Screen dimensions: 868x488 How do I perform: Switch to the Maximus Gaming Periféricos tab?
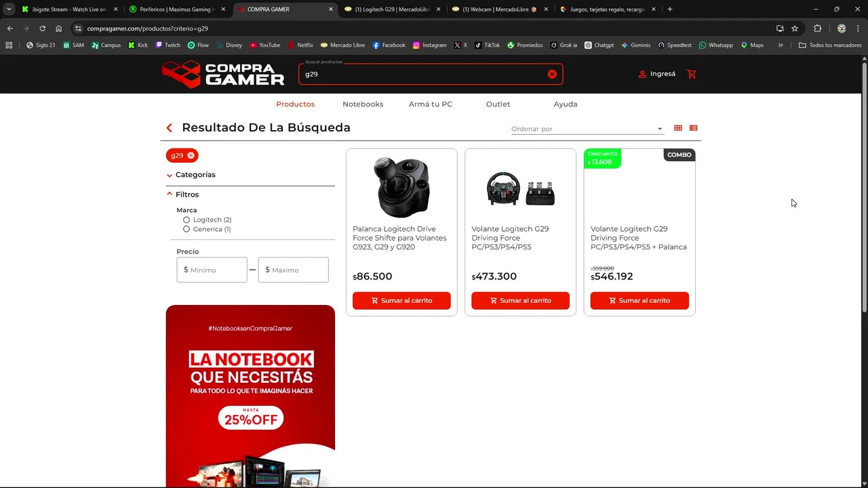[178, 9]
